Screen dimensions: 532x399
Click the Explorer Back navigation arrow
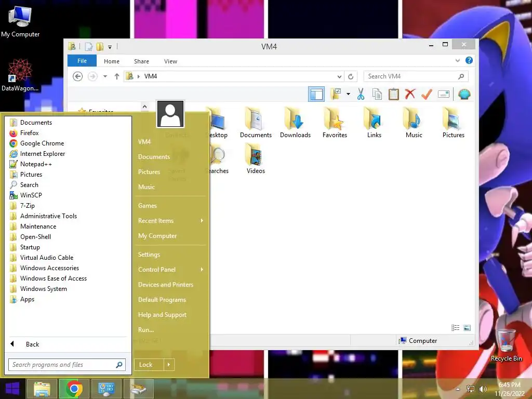point(78,76)
